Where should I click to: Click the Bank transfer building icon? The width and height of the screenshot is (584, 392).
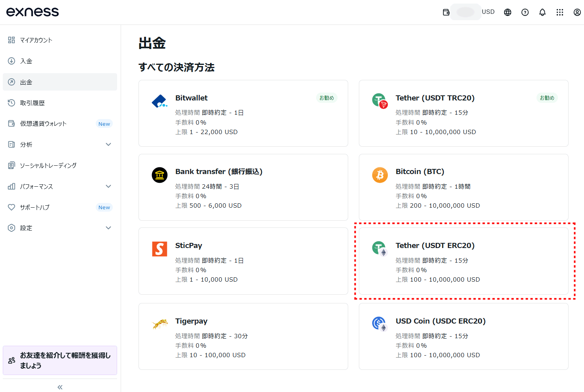[159, 175]
